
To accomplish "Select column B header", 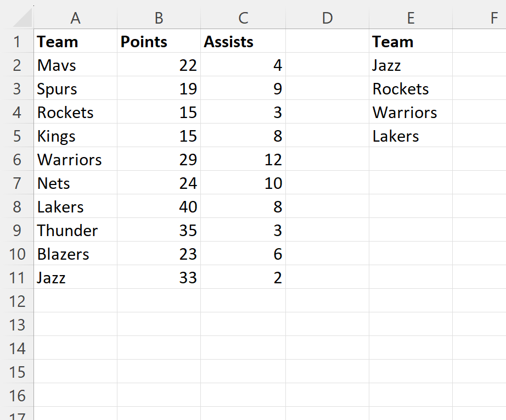I will tap(159, 18).
